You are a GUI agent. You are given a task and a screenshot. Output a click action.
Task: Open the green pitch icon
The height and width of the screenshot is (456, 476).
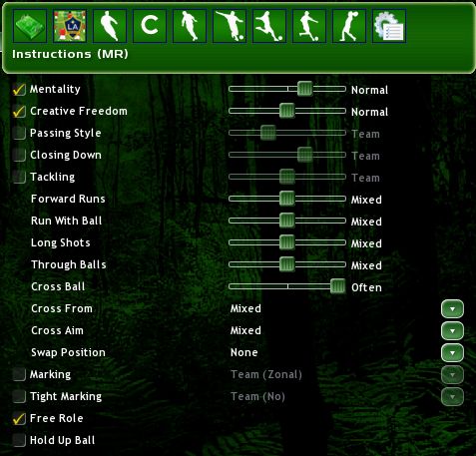(x=30, y=26)
